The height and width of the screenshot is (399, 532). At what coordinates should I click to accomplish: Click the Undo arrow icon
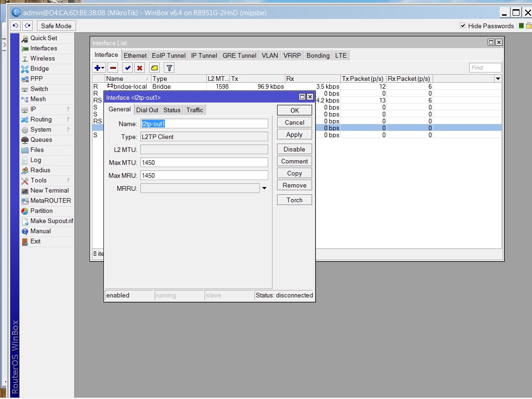pyautogui.click(x=15, y=25)
